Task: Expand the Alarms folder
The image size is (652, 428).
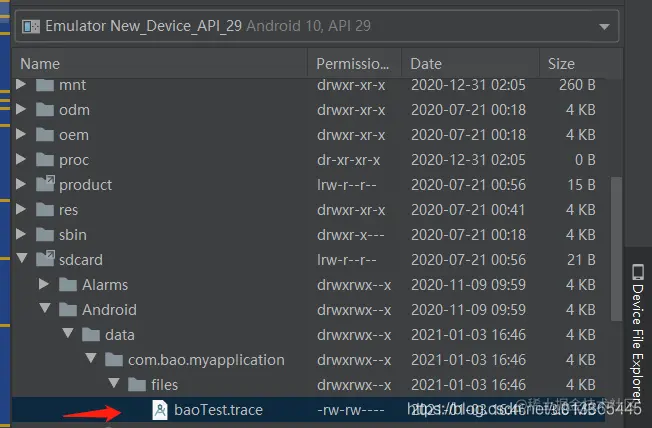Action: tap(44, 284)
